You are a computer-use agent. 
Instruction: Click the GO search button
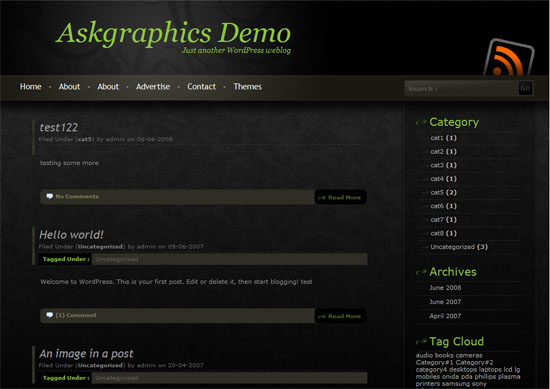coord(525,88)
